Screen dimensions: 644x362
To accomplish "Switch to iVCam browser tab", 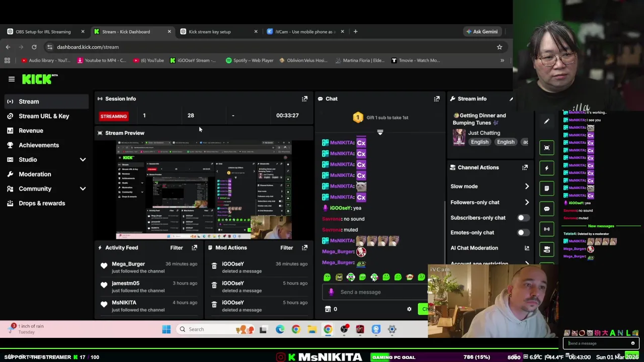I will coord(305,32).
